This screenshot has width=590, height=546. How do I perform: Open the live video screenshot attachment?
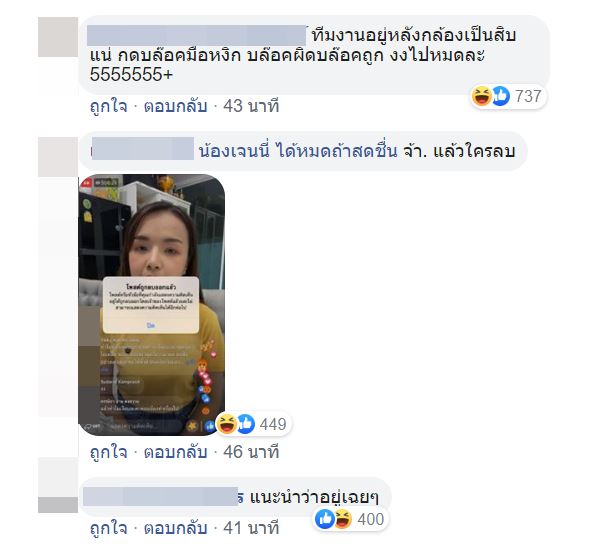click(152, 305)
